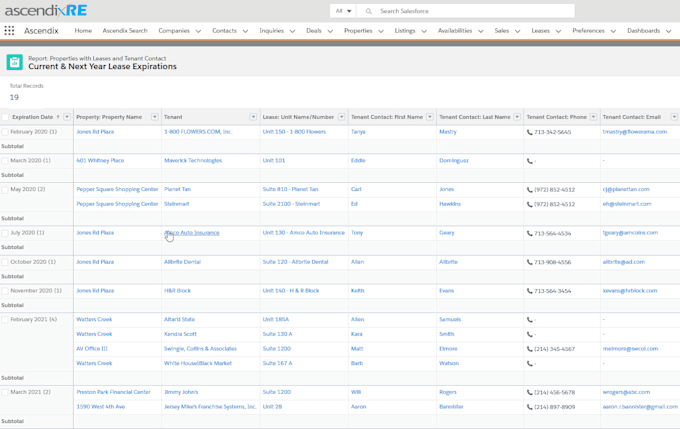Open the 1-800 FLOWERS.COM, Inc. tenant link
The height and width of the screenshot is (429, 680).
(198, 132)
